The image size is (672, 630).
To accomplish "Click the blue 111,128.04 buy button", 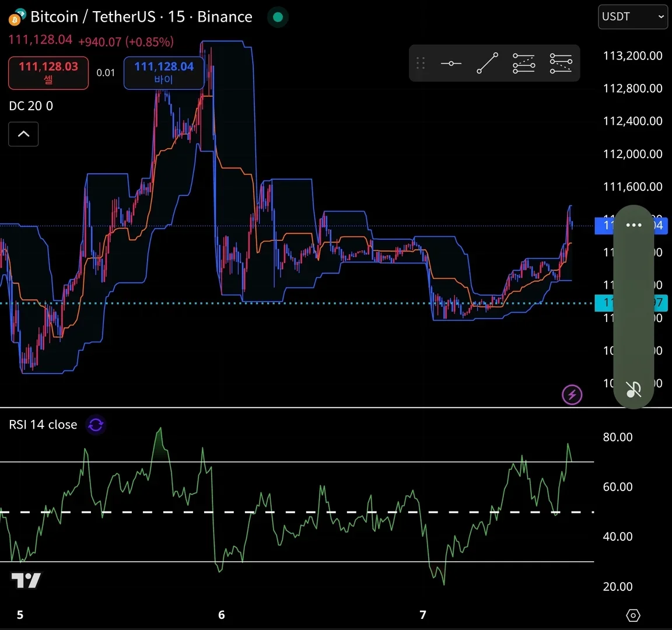I will 164,73.
